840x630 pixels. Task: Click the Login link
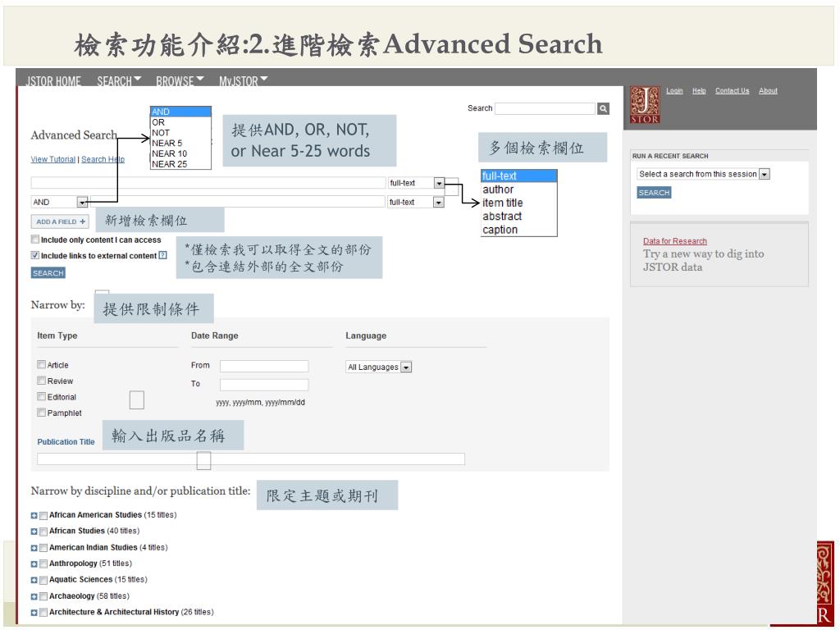click(674, 91)
